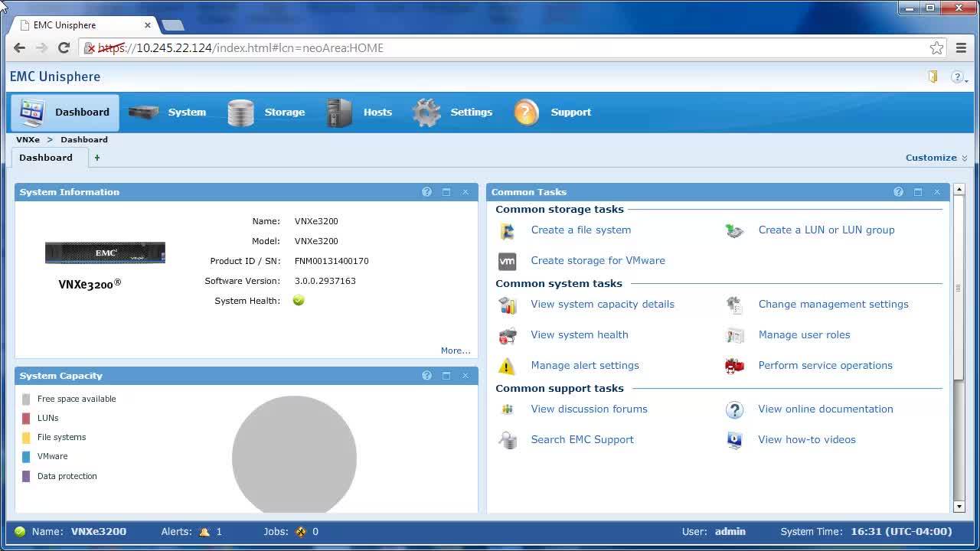The height and width of the screenshot is (551, 980).
Task: Open Create a LUN or LUN group
Action: pyautogui.click(x=826, y=230)
